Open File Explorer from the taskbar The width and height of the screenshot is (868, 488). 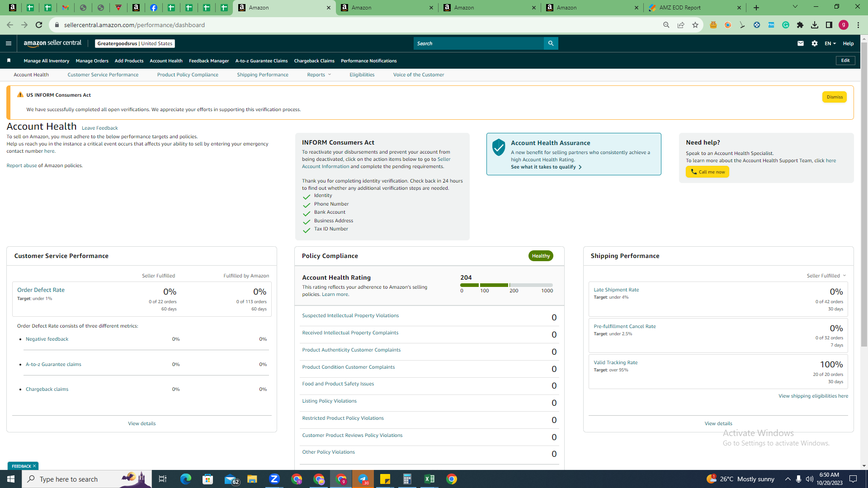(x=252, y=479)
